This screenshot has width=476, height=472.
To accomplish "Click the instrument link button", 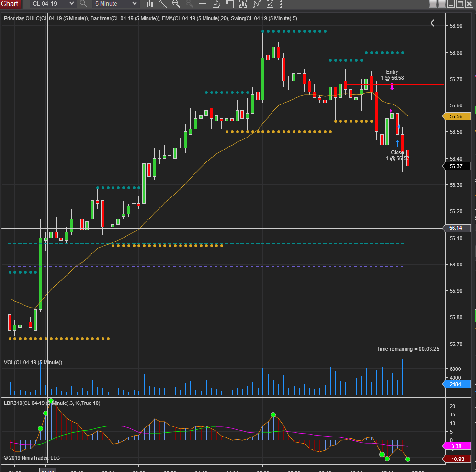I will [432, 4].
